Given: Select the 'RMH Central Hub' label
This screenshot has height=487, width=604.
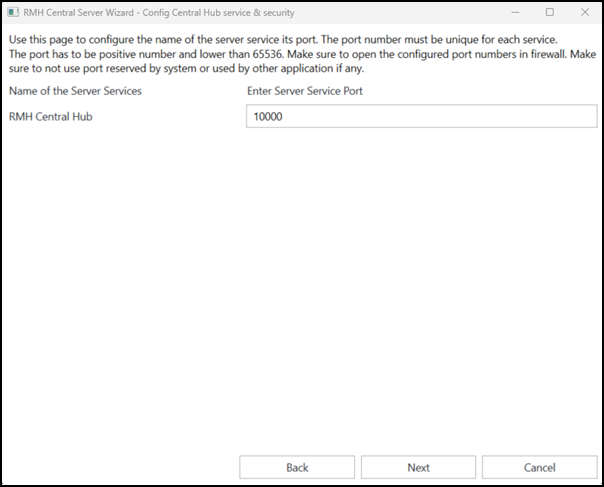Looking at the screenshot, I should (x=51, y=117).
